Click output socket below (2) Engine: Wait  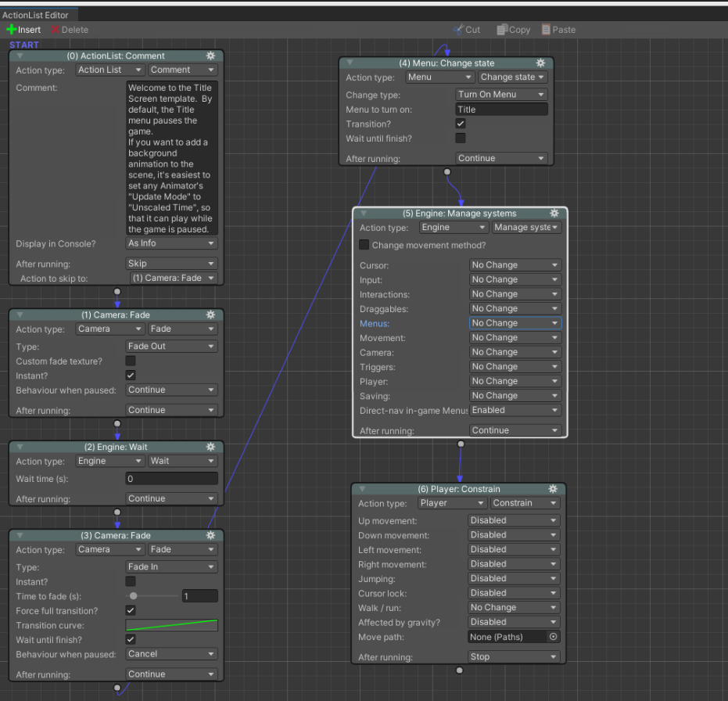(117, 512)
